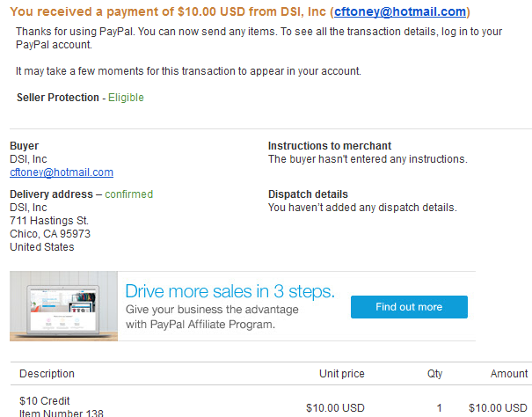Click the Unit price column header

click(342, 374)
